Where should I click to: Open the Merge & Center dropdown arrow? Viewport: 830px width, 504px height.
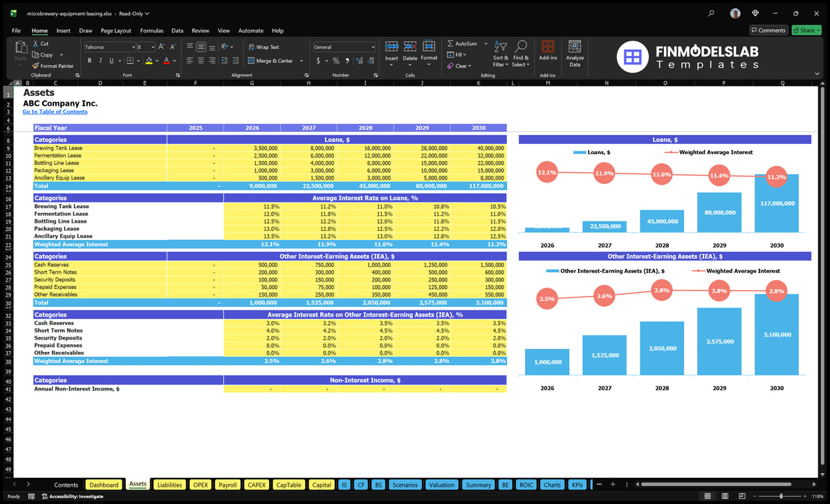pyautogui.click(x=302, y=61)
